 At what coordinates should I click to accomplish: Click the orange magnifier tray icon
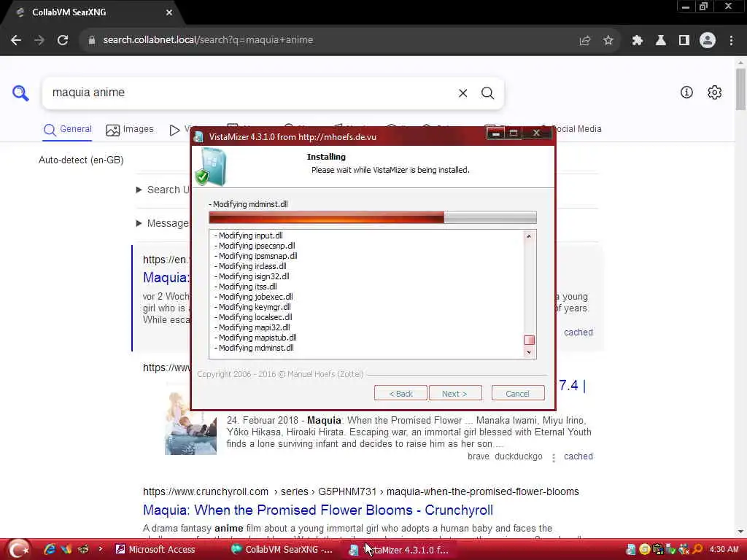(x=697, y=549)
